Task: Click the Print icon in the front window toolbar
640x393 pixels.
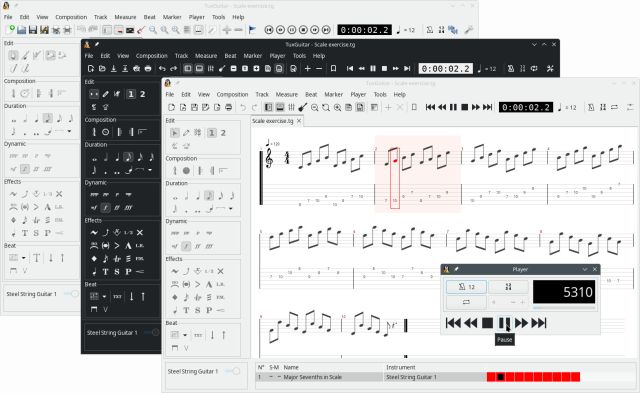Action: pyautogui.click(x=229, y=107)
